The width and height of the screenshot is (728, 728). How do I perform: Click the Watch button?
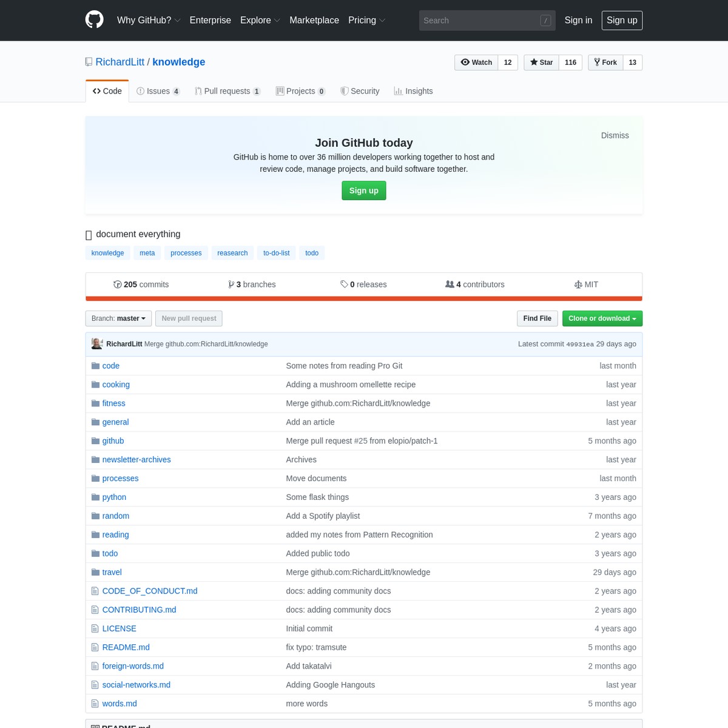pyautogui.click(x=476, y=62)
